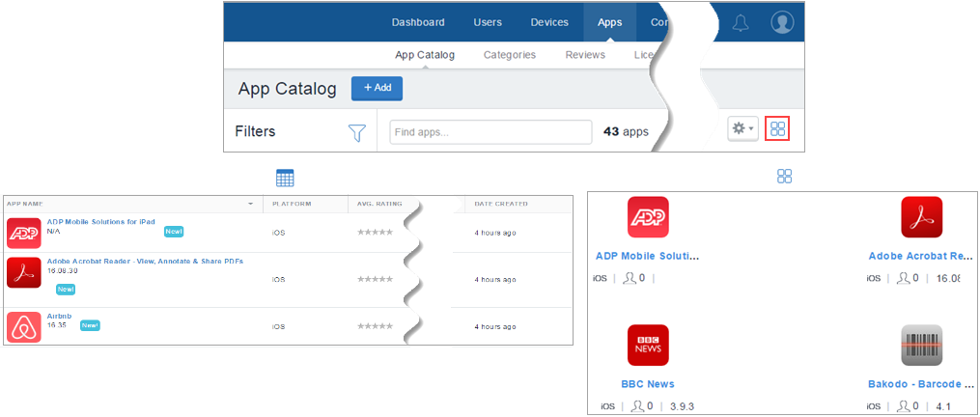The width and height of the screenshot is (980, 417).
Task: Click the ADP Mobile Solutions list icon
Action: pyautogui.click(x=23, y=233)
